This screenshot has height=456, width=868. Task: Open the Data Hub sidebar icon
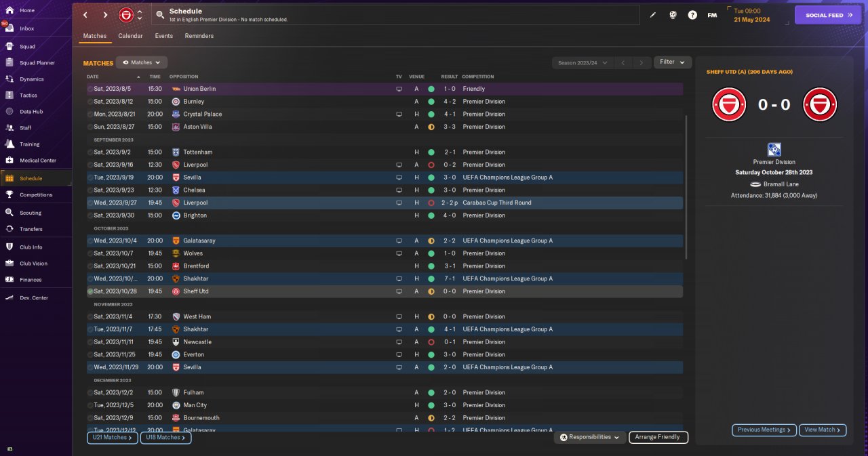click(x=9, y=112)
